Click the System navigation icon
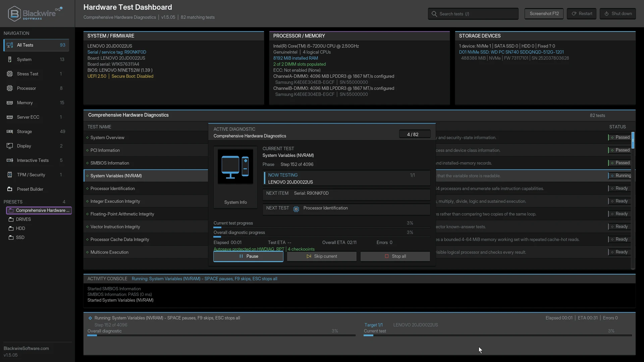Image resolution: width=644 pixels, height=362 pixels. click(10, 60)
